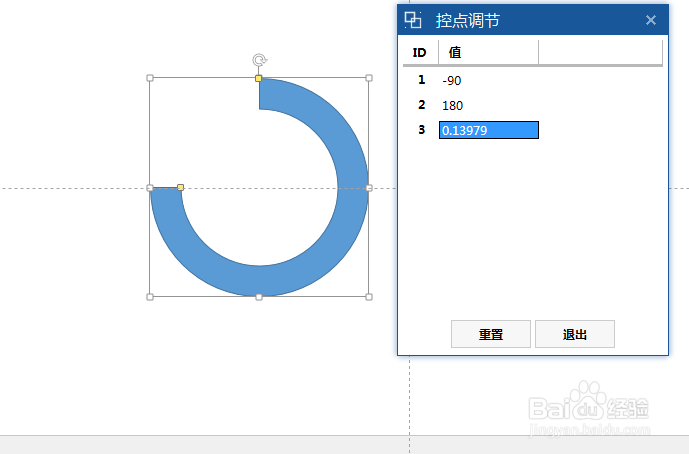The height and width of the screenshot is (454, 689).
Task: Click top-right corner resize handle of shape
Action: coord(368,78)
